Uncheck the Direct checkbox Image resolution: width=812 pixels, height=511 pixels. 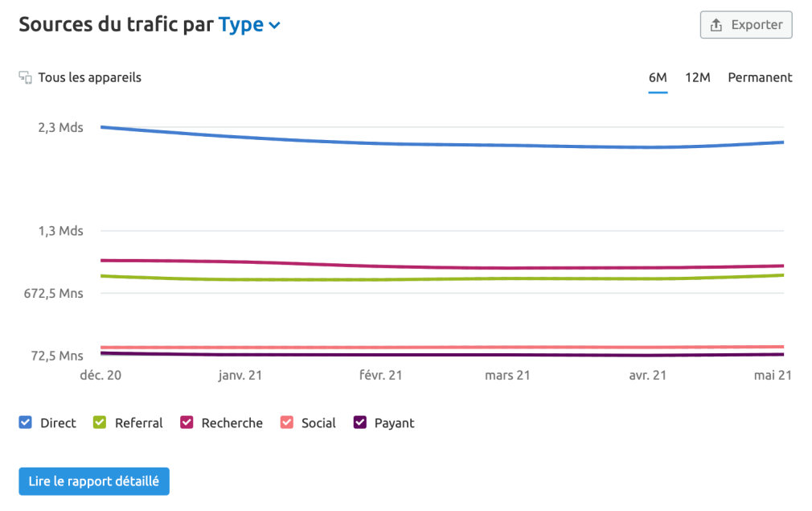[x=26, y=422]
